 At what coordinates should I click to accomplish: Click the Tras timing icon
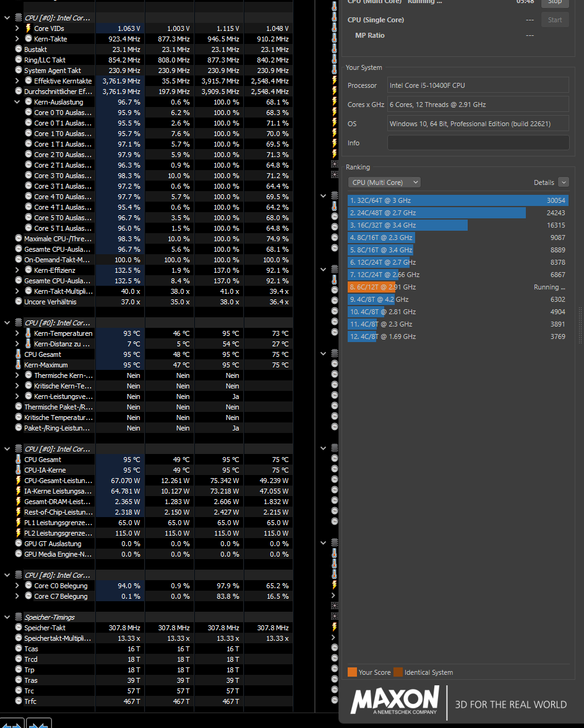coord(19,680)
